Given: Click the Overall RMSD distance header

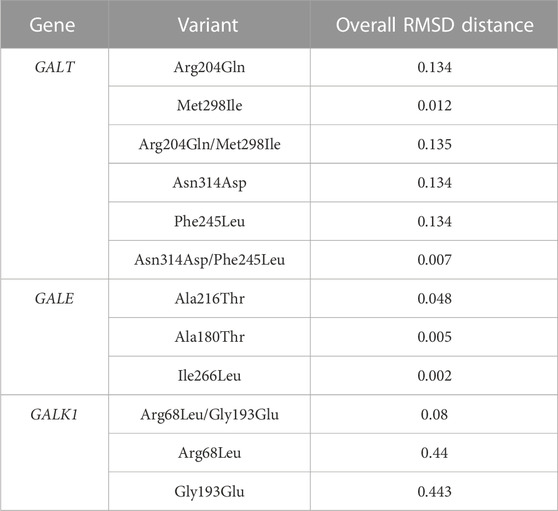Looking at the screenshot, I should point(435,25).
